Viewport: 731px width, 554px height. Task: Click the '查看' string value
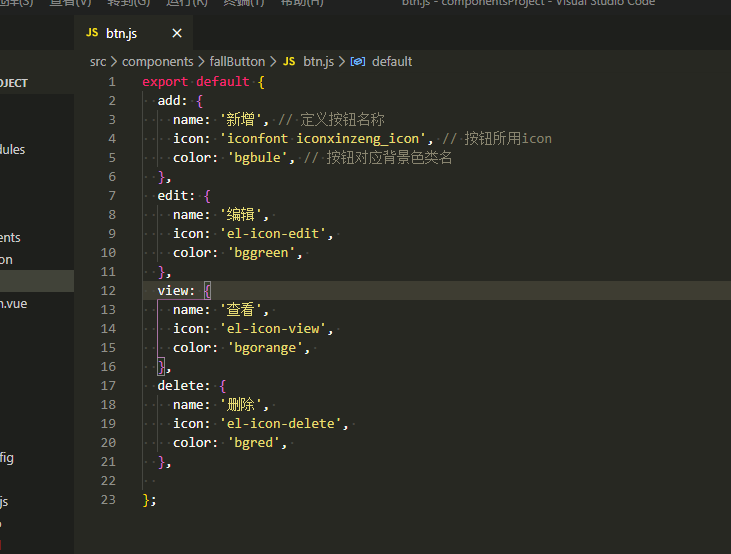241,310
